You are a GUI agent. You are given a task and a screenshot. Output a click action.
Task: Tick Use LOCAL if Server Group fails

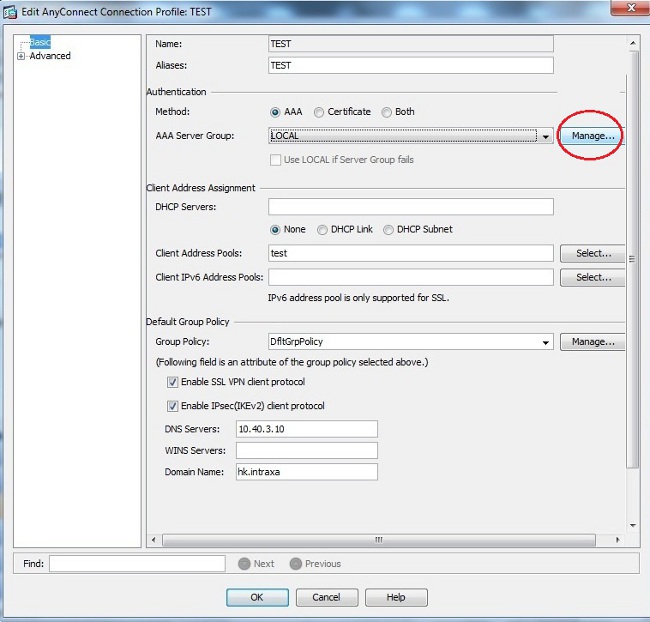click(275, 160)
